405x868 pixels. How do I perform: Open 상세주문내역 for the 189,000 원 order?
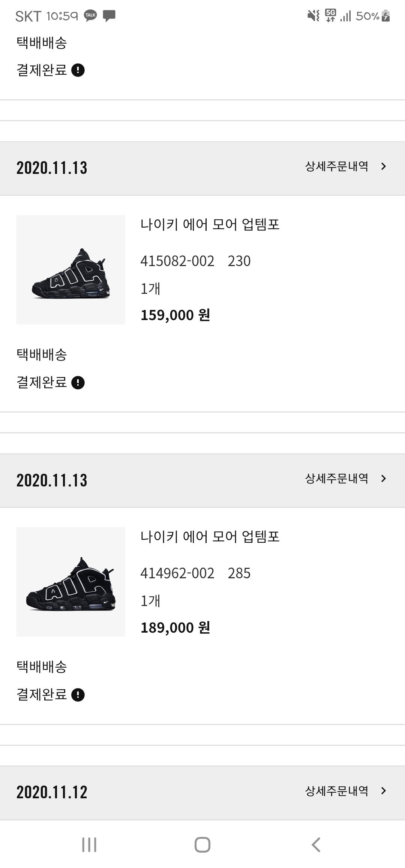336,479
